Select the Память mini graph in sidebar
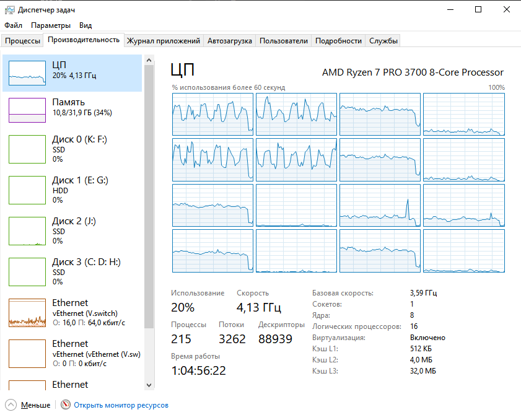This screenshot has width=521, height=420. (27, 110)
